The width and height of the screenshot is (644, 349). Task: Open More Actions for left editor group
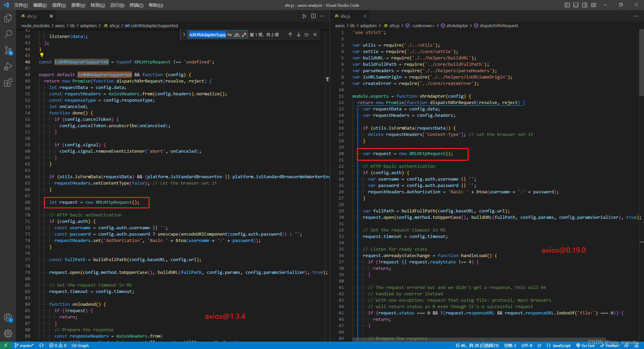pos(322,16)
